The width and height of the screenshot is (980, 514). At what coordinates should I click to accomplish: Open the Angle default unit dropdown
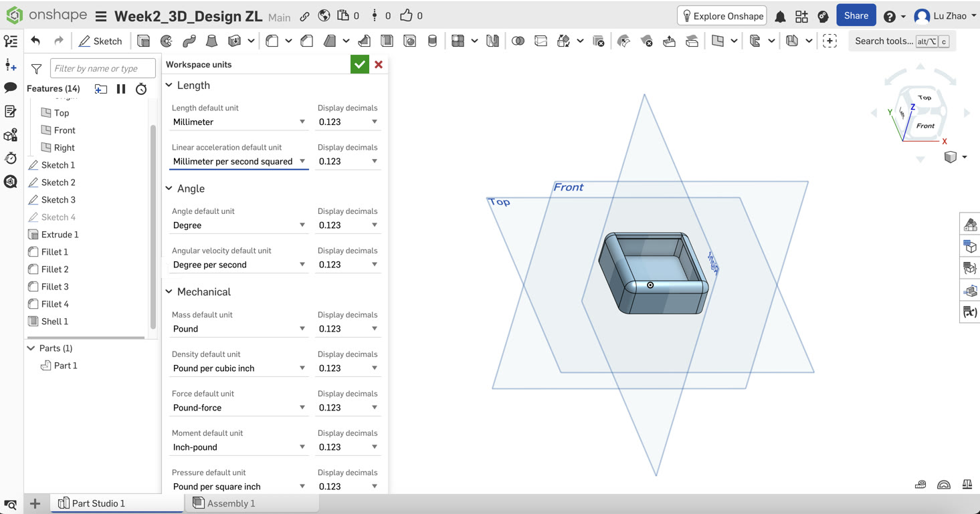239,225
